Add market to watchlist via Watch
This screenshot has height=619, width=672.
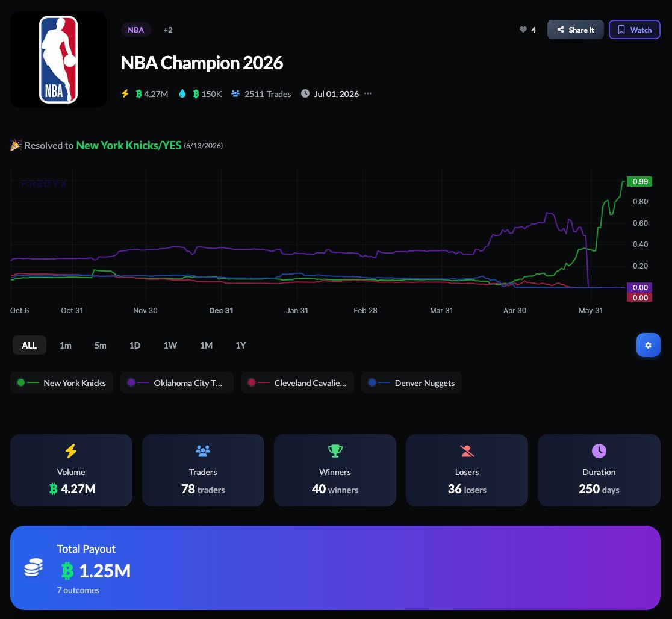click(x=634, y=30)
